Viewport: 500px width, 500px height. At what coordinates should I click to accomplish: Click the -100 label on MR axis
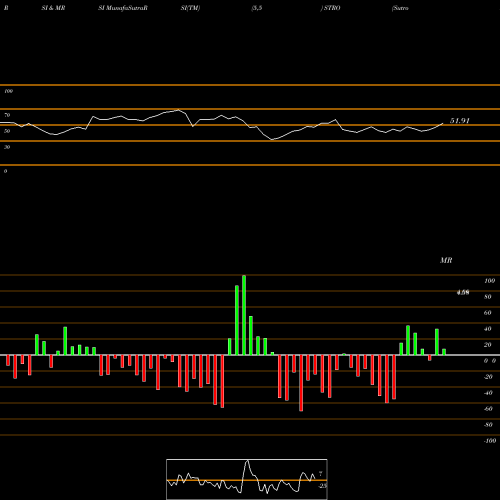pos(490,441)
